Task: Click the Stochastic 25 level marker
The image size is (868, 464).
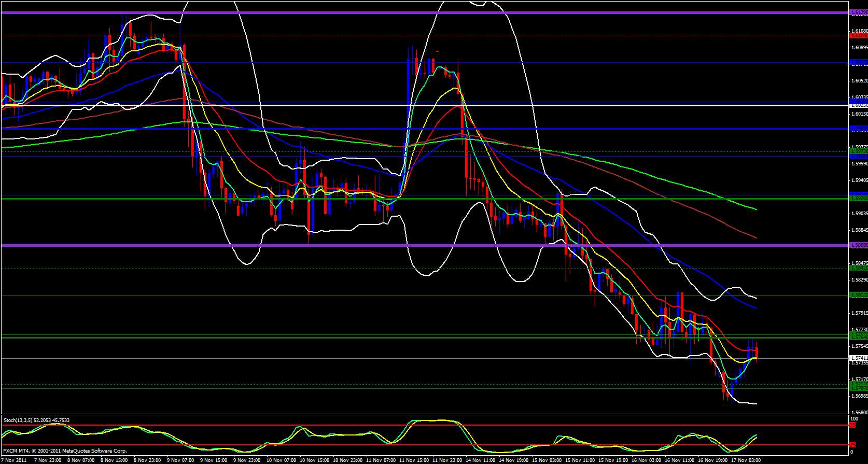Action: [x=852, y=445]
